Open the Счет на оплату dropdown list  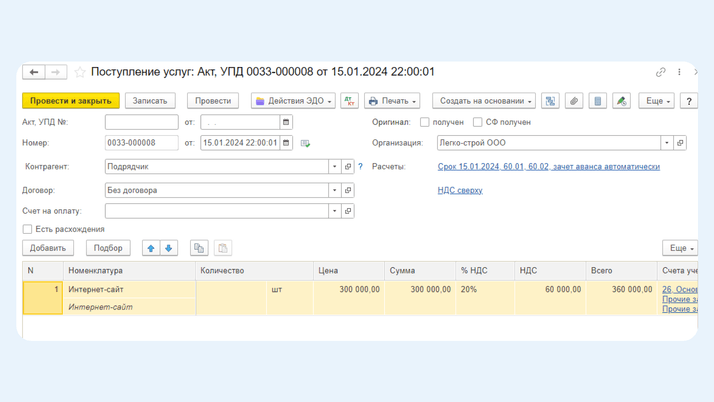(335, 211)
